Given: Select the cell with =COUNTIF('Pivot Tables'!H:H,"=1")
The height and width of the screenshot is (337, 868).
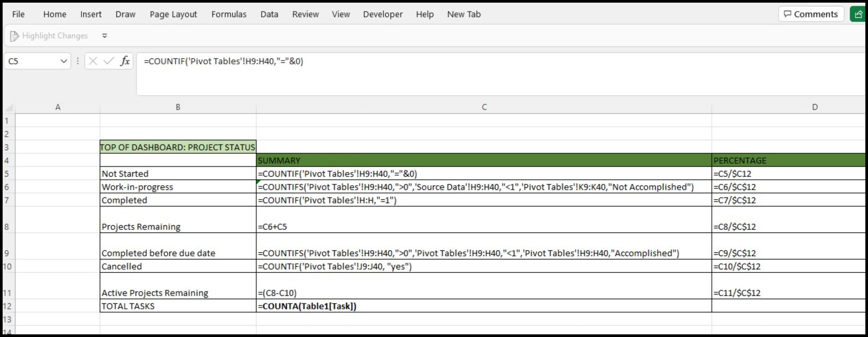Looking at the screenshot, I should [484, 200].
